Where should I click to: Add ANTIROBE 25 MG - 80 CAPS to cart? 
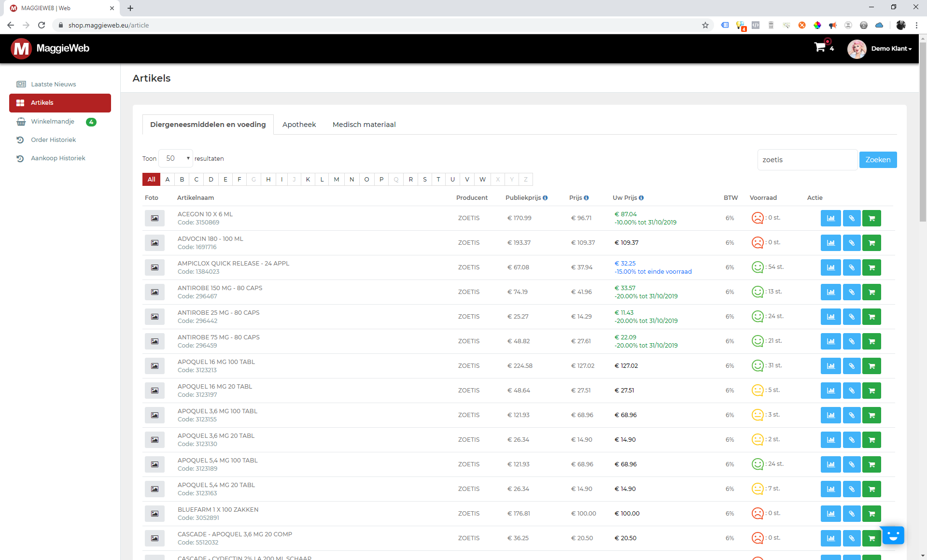[871, 317]
